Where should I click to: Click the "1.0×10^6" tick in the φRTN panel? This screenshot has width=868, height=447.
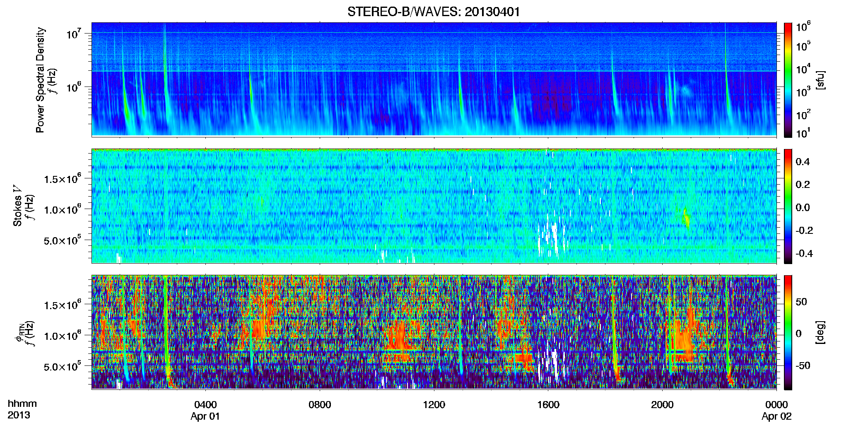tap(63, 336)
